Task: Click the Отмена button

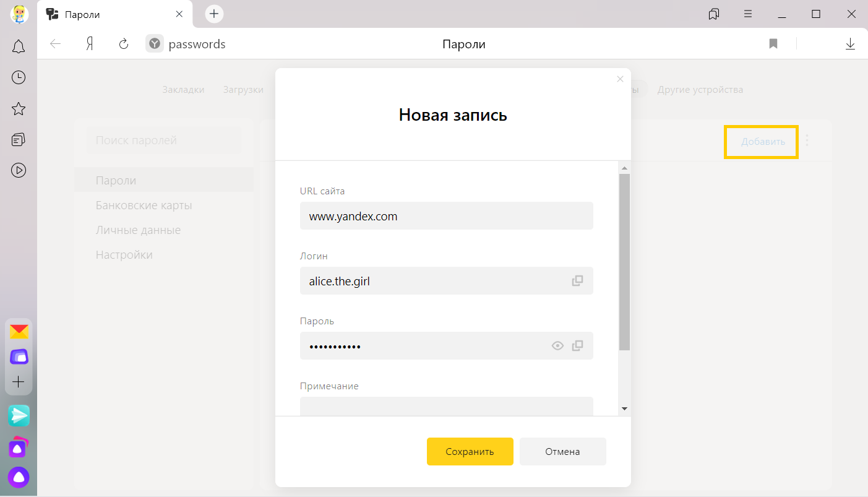Action: tap(563, 451)
